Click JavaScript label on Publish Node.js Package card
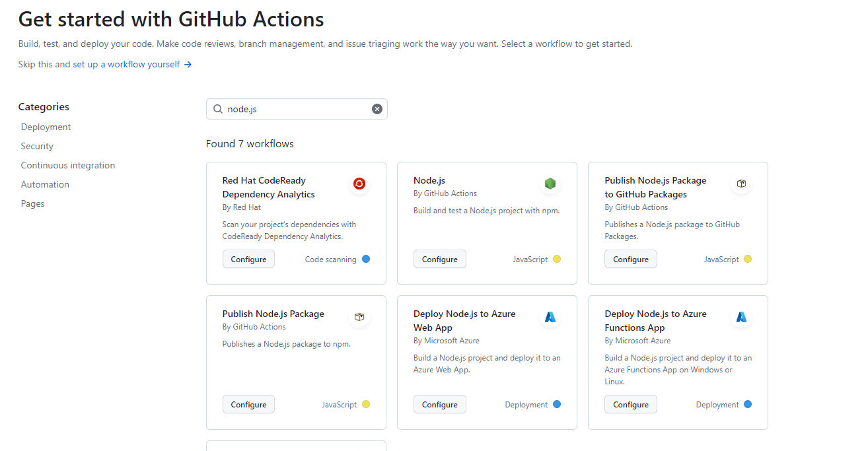 340,405
